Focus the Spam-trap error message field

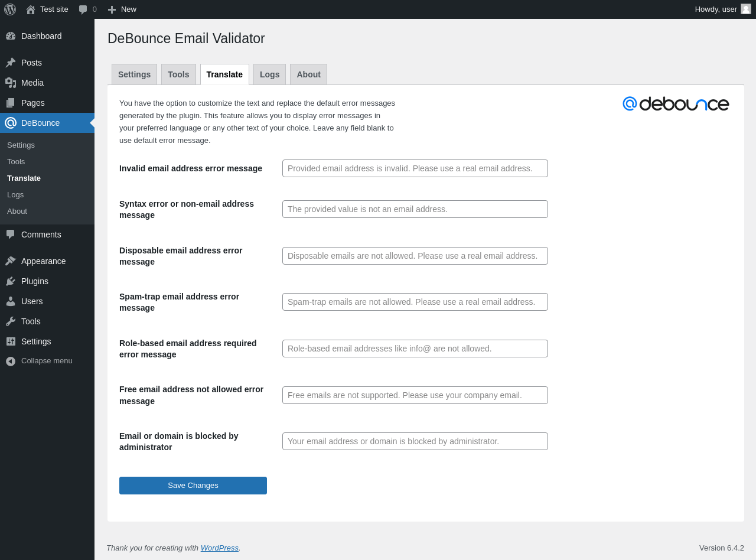[415, 302]
